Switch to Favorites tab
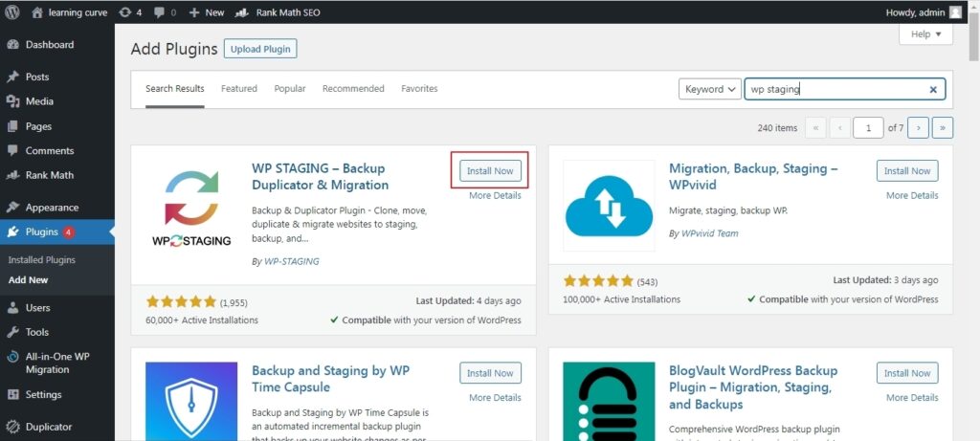This screenshot has width=980, height=441. [x=419, y=89]
